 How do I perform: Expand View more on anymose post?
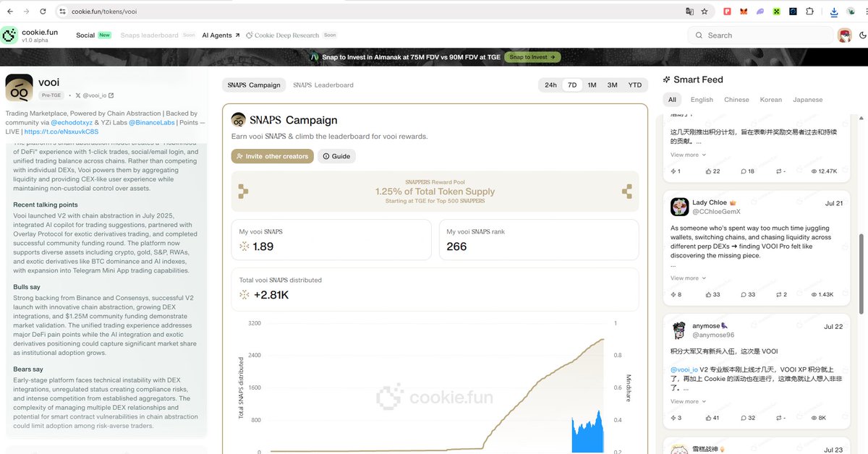pyautogui.click(x=688, y=401)
